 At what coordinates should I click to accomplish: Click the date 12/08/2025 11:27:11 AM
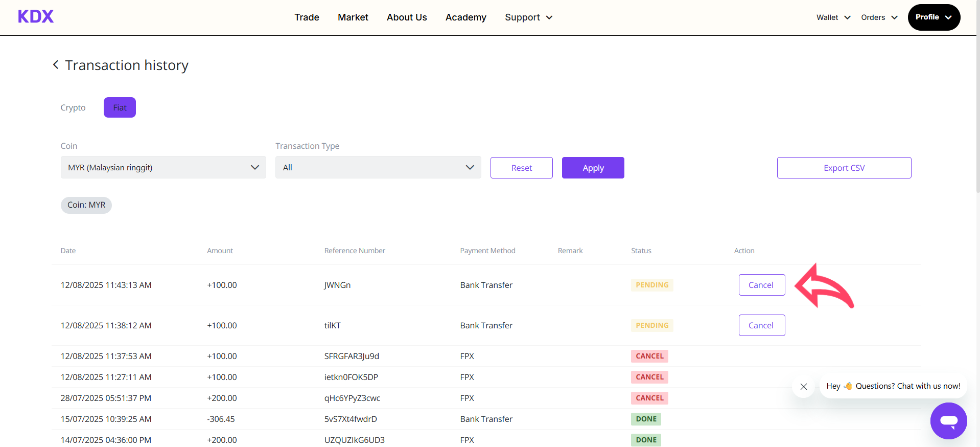coord(106,377)
